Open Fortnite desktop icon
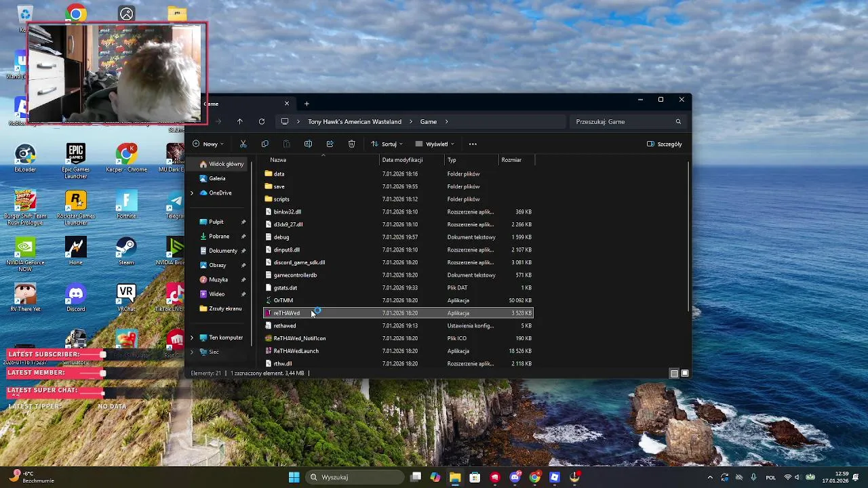Viewport: 868px width, 488px height. click(x=126, y=205)
